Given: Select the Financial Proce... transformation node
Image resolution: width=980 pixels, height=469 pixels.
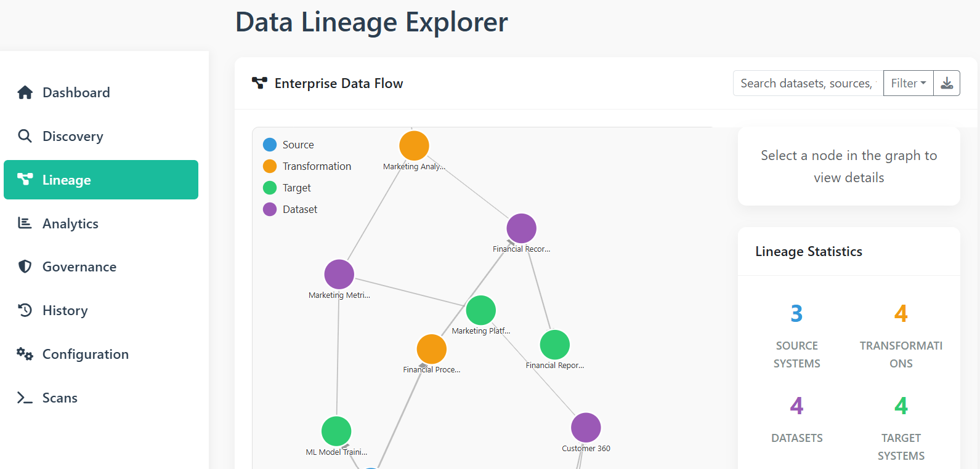Looking at the screenshot, I should click(x=432, y=349).
